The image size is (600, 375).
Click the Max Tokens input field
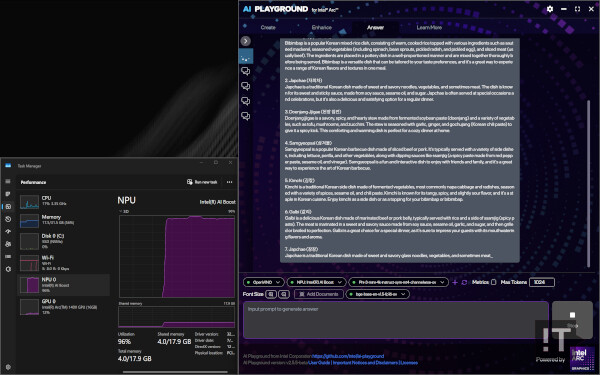541,282
